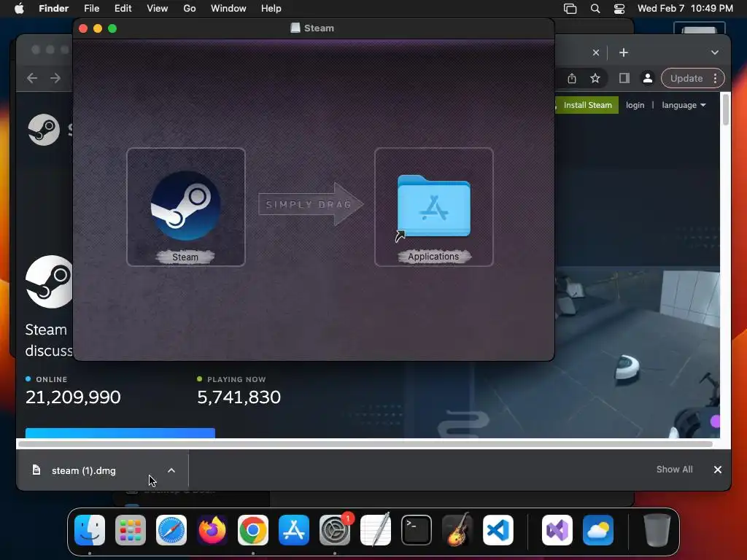The width and height of the screenshot is (747, 560).
Task: Open Google Chrome from the dock
Action: pyautogui.click(x=253, y=530)
